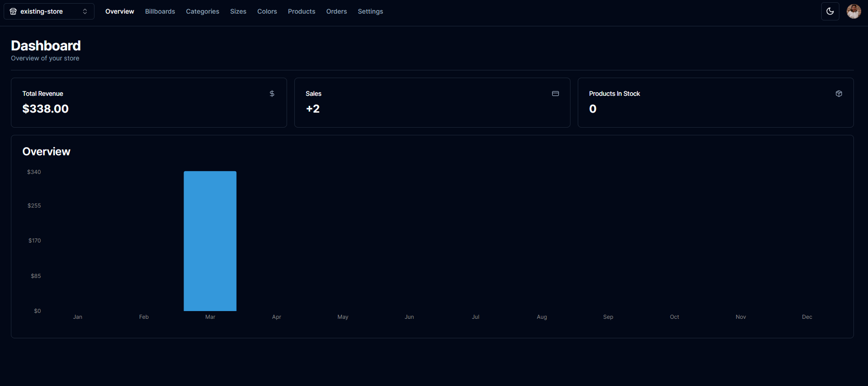The height and width of the screenshot is (386, 868).
Task: Toggle dark mode with the moon icon
Action: (x=830, y=11)
